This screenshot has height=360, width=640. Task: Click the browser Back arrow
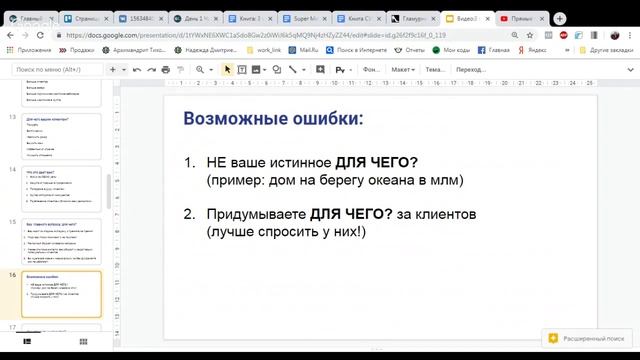11,36
